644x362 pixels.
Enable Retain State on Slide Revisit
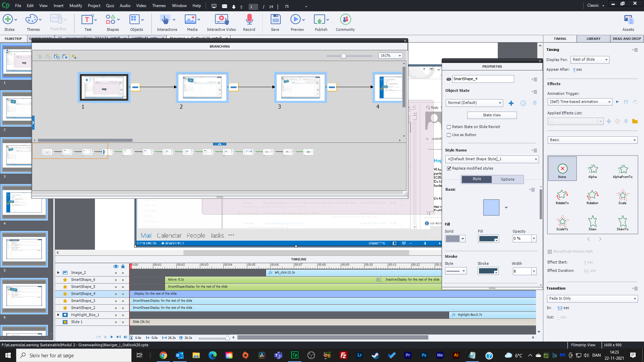pos(449,127)
